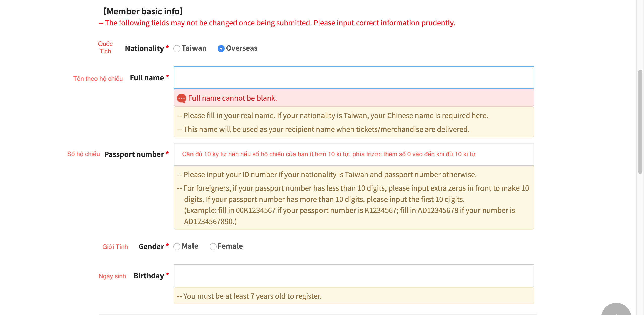Click the bold "Passport number" field label
Viewport: 644px width, 315px height.
134,154
